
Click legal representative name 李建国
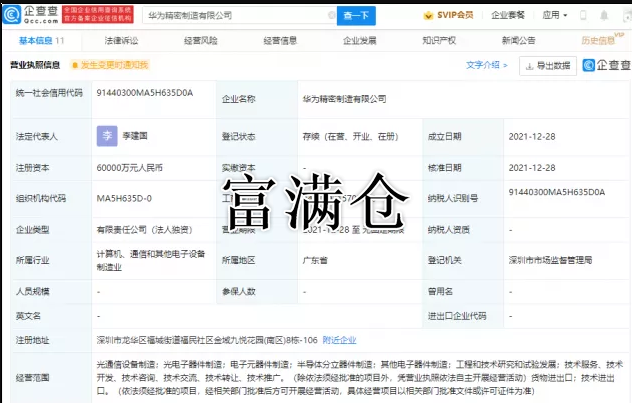click(135, 136)
